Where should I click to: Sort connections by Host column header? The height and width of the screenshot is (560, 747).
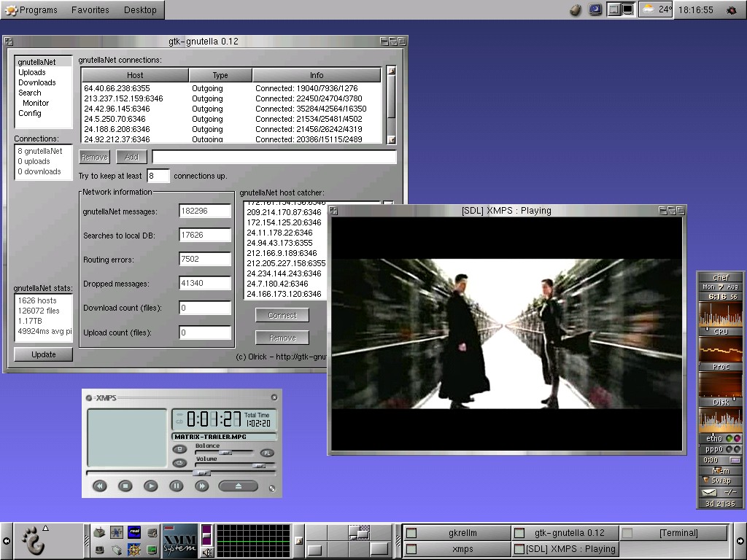click(x=135, y=75)
